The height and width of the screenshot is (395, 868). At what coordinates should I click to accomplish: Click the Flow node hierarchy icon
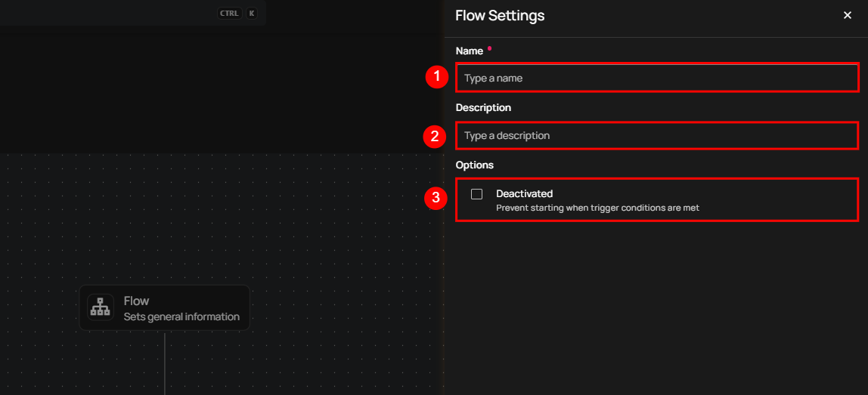tap(101, 307)
